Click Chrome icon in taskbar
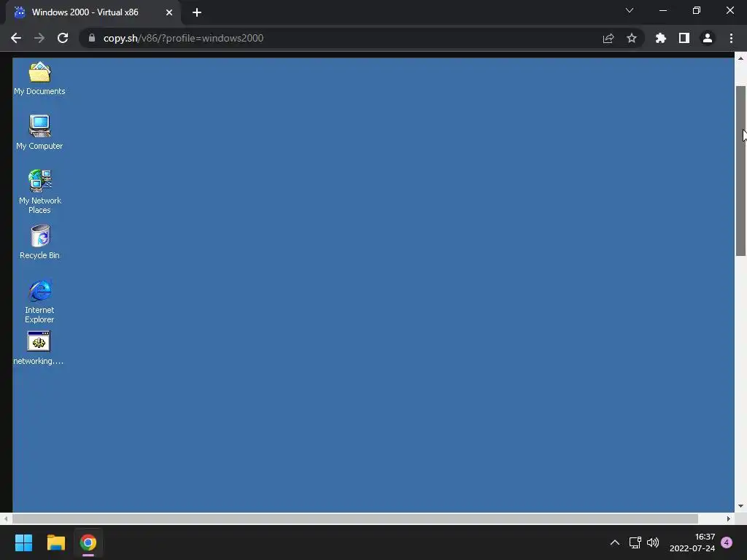 point(88,542)
